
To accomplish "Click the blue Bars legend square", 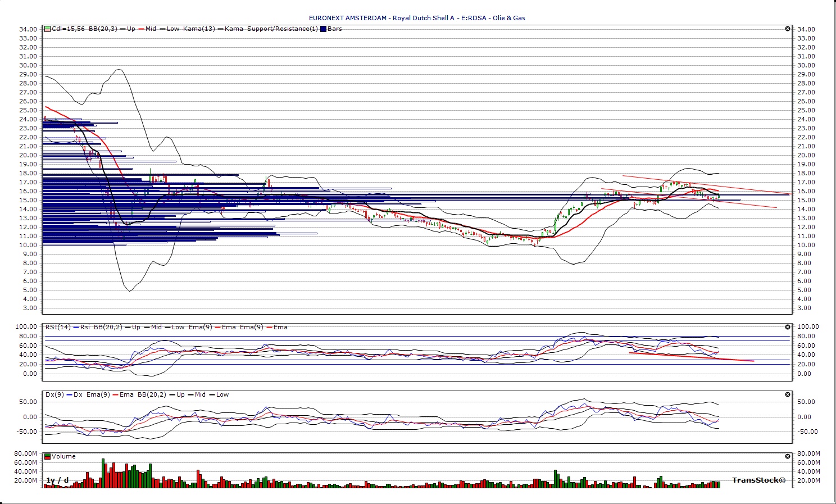I will [323, 29].
